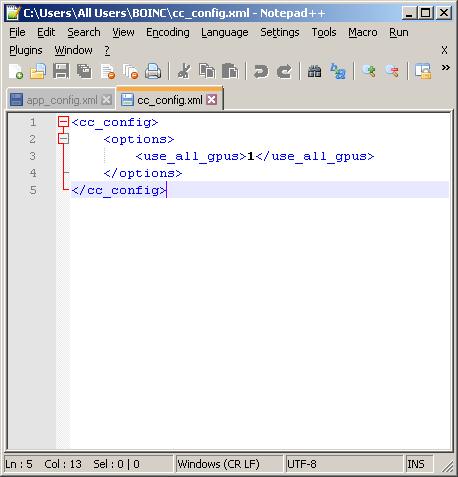Click the X at menu bar right end

[x=444, y=50]
